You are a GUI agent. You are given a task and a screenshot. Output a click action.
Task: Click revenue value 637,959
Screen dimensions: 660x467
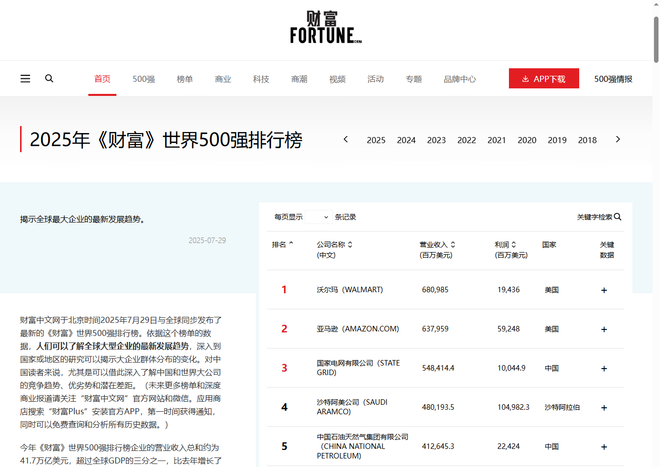pos(435,329)
